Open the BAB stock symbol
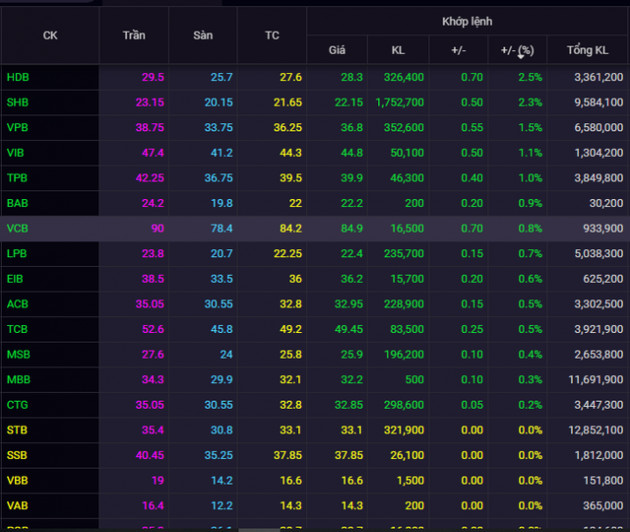 pyautogui.click(x=17, y=203)
